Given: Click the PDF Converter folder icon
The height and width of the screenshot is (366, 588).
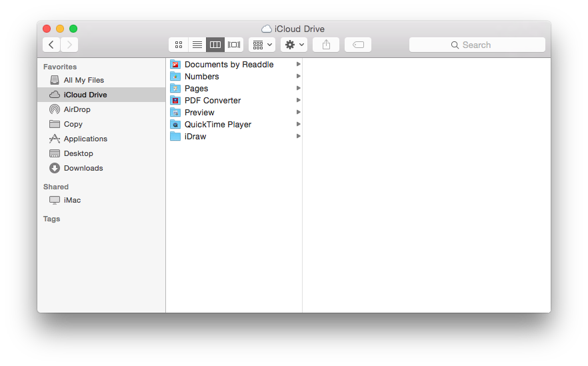Looking at the screenshot, I should point(175,100).
